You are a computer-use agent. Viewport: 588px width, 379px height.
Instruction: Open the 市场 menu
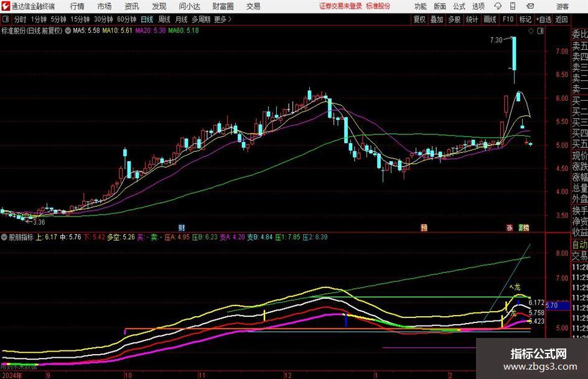click(x=105, y=6)
